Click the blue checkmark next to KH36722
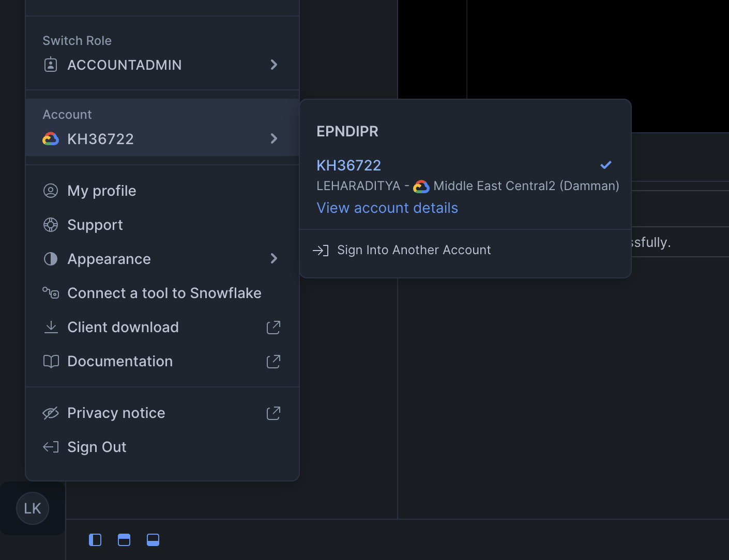Viewport: 729px width, 560px height. click(x=606, y=165)
